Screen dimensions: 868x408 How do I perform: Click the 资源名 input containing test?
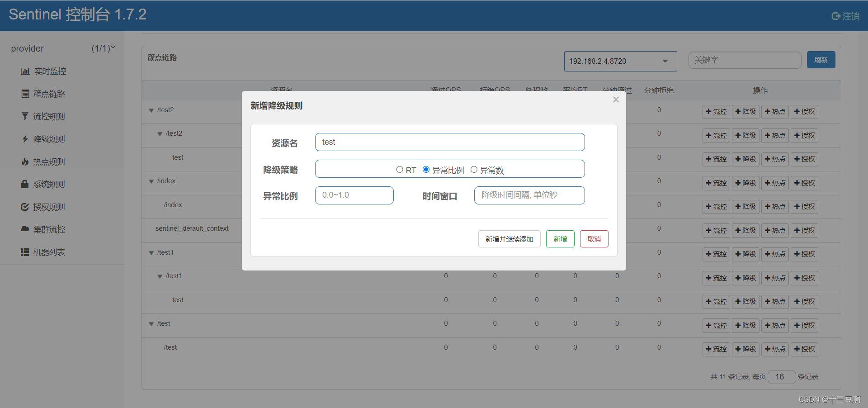click(x=450, y=142)
